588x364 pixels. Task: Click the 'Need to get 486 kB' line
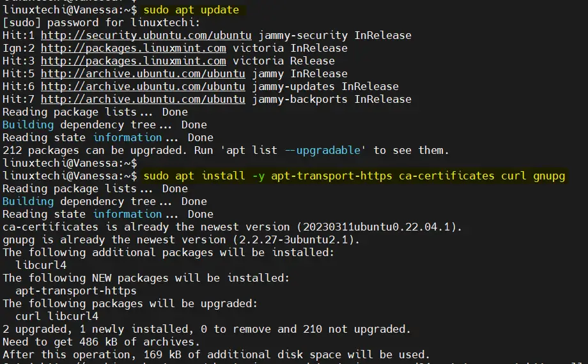pyautogui.click(x=101, y=342)
